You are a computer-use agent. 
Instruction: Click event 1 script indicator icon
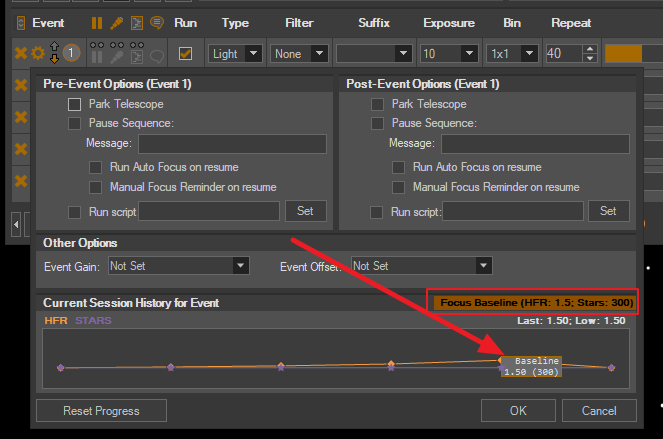click(x=137, y=57)
